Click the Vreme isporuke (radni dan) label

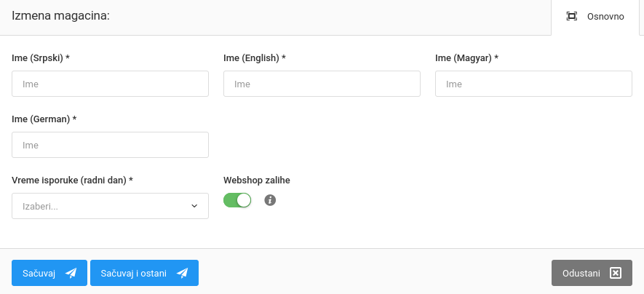(72, 180)
